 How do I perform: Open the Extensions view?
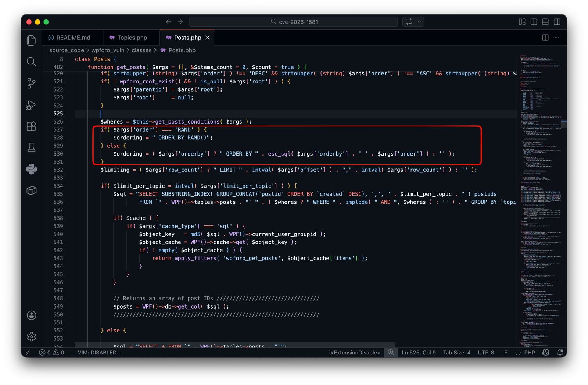32,126
